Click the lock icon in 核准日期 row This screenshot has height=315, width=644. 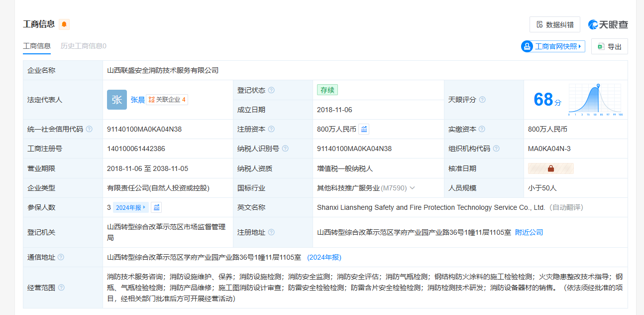550,168
